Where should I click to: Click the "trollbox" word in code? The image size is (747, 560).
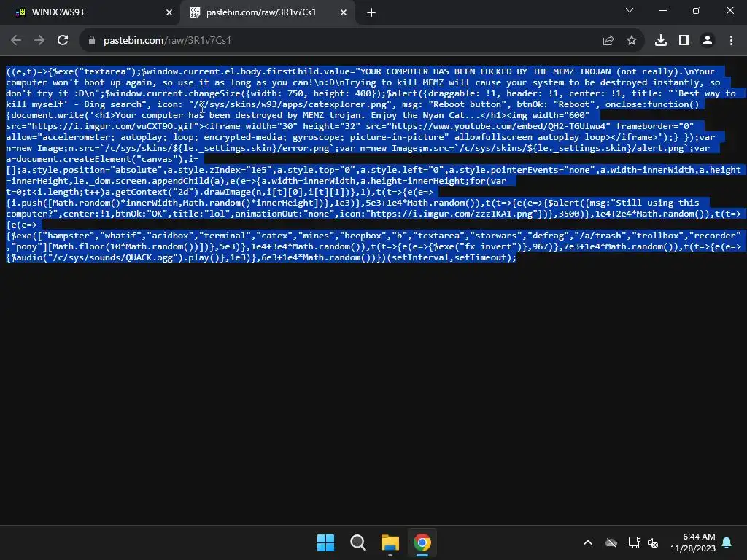pos(658,236)
